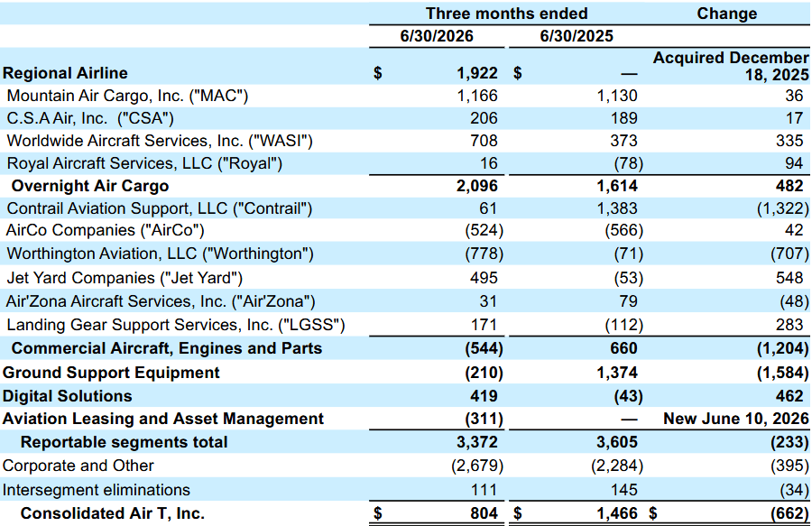Click Contrail's 2025 value 1,383
This screenshot has width=812, height=526.
coord(617,208)
